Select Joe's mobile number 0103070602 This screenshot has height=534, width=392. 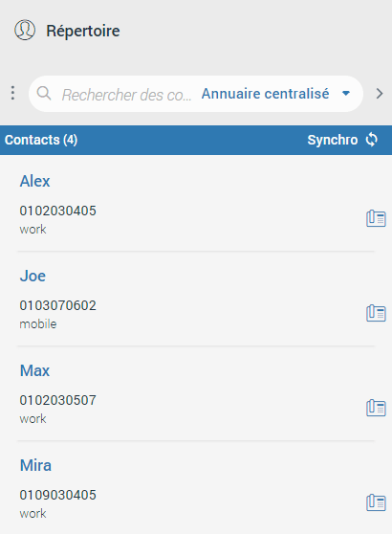pos(58,305)
